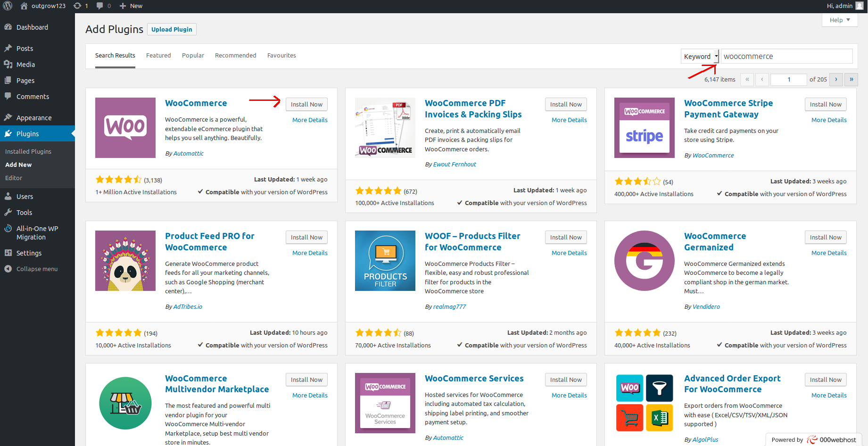The image size is (868, 446).
Task: Click the Users icon in sidebar
Action: point(8,196)
